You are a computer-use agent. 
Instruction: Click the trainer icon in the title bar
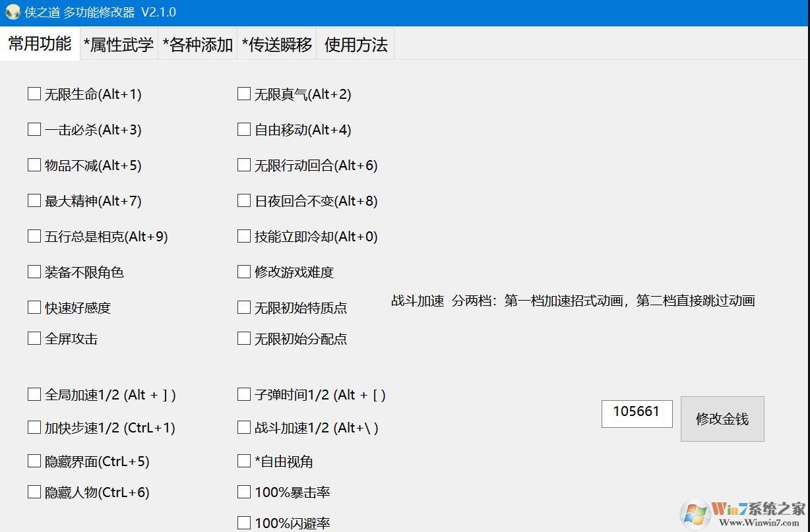tap(11, 11)
